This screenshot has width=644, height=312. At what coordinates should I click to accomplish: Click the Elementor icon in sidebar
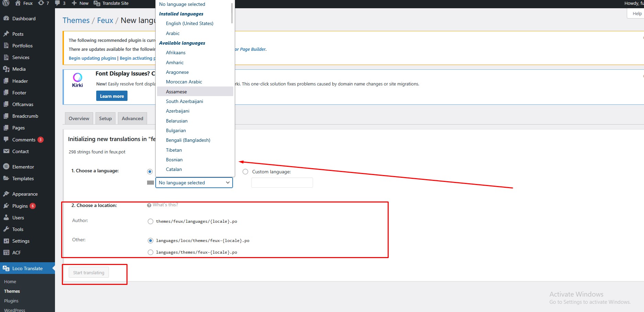tap(6, 167)
